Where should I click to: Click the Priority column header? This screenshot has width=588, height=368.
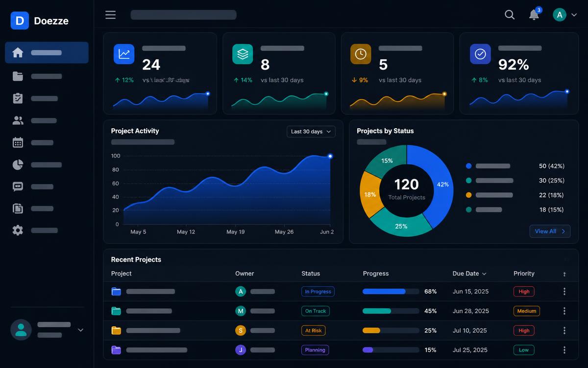(x=524, y=274)
